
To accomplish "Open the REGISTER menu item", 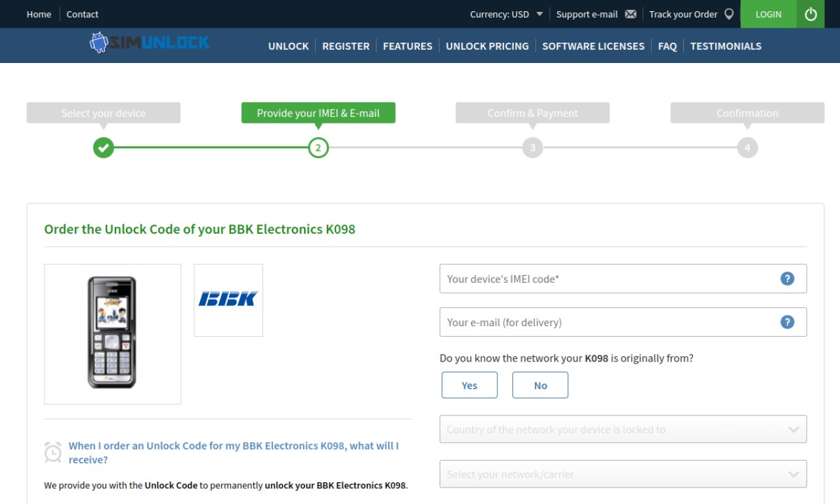I will coord(346,46).
